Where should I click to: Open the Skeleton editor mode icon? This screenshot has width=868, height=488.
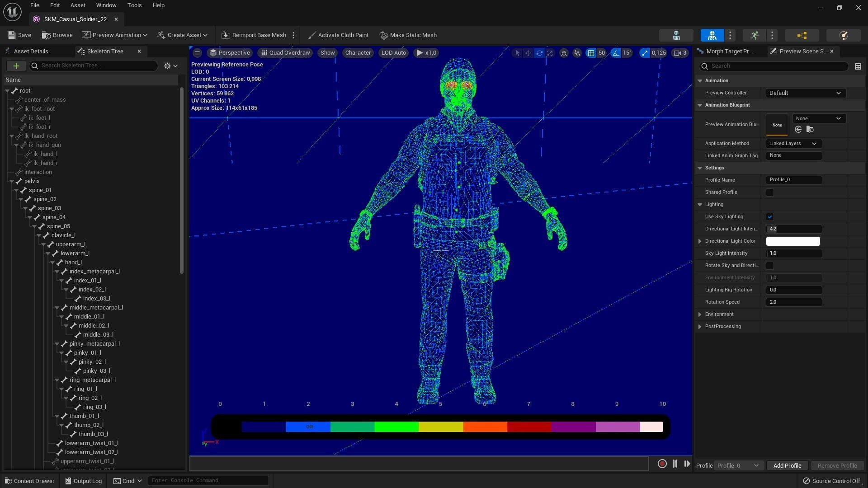676,35
